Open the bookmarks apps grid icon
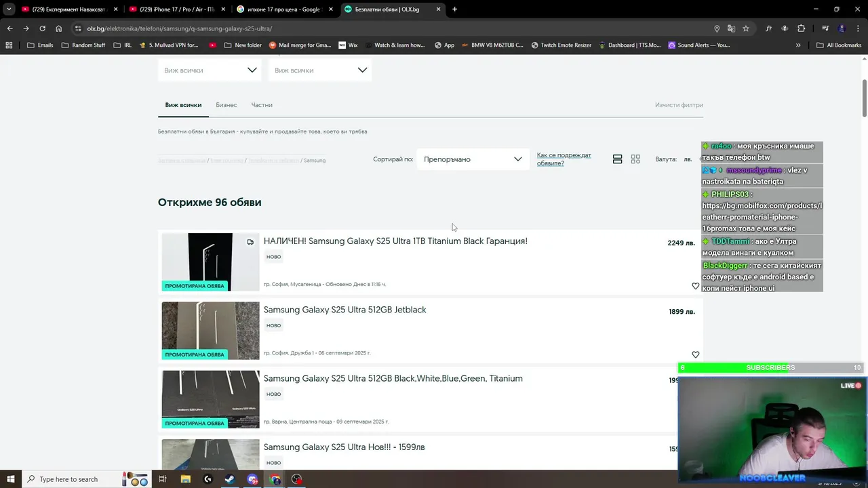Screen dimensions: 868x488 point(9,45)
